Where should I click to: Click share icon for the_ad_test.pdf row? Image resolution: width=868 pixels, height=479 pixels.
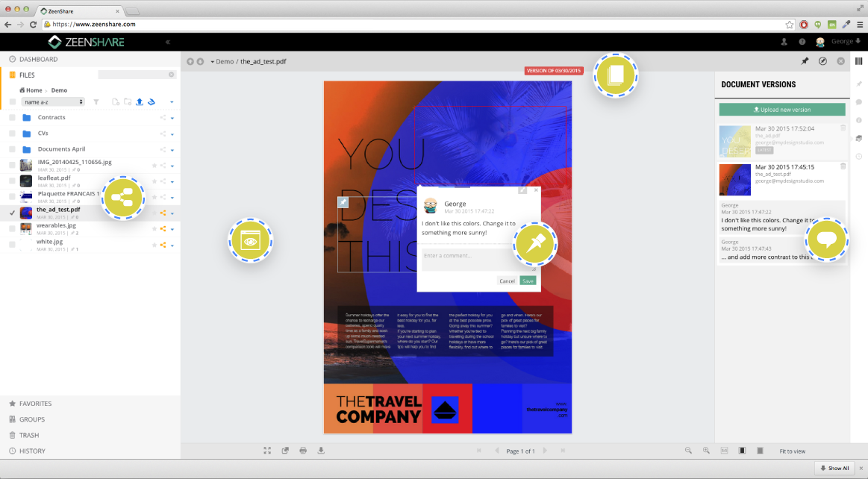coord(163,213)
